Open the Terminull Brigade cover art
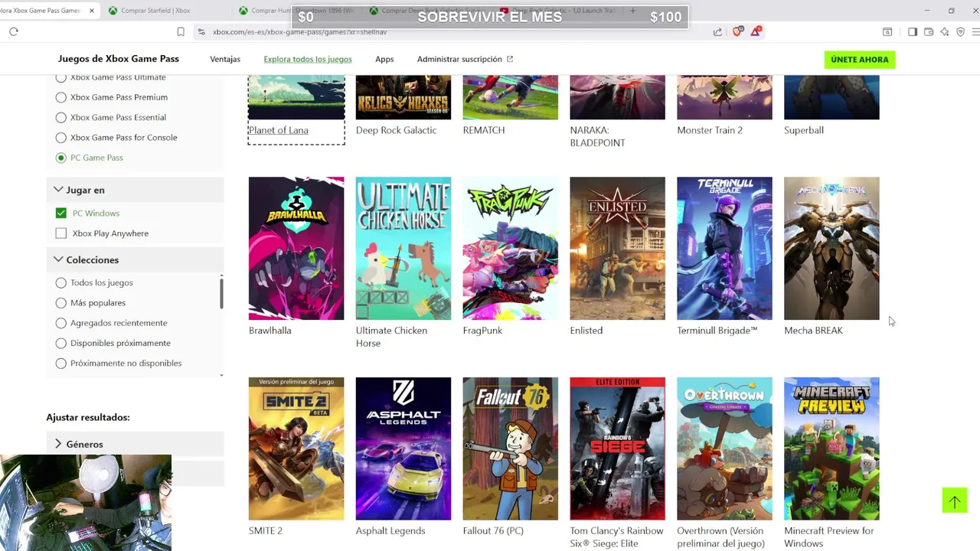Screen dimensions: 980x551 [x=725, y=248]
